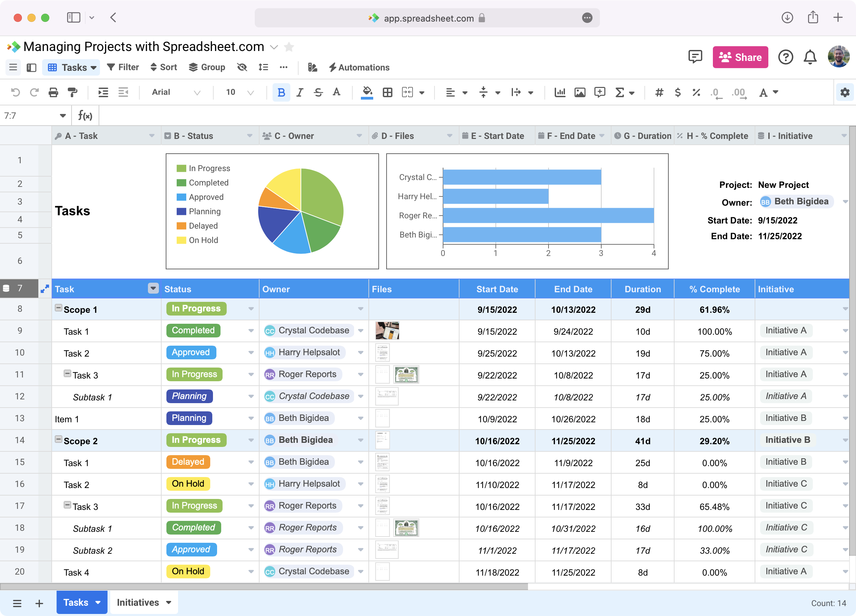Toggle italic formatting

(x=299, y=92)
